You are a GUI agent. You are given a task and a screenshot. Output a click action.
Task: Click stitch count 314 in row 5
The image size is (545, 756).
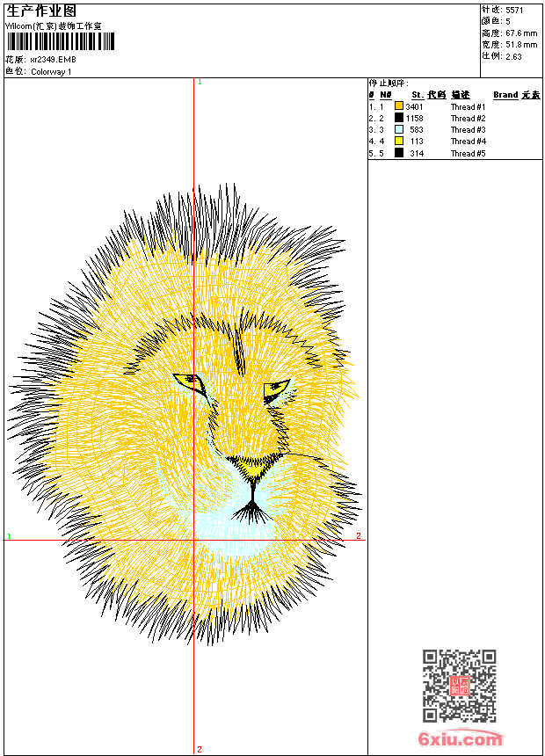(x=417, y=154)
